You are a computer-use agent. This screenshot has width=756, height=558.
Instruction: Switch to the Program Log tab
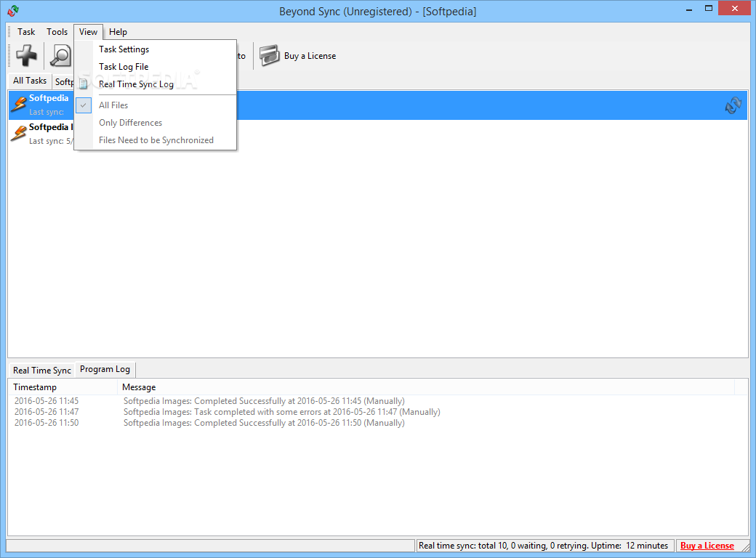[105, 369]
